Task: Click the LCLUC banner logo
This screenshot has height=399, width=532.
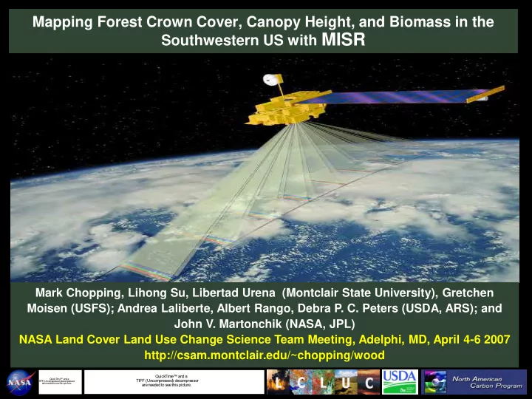Action: tap(324, 382)
